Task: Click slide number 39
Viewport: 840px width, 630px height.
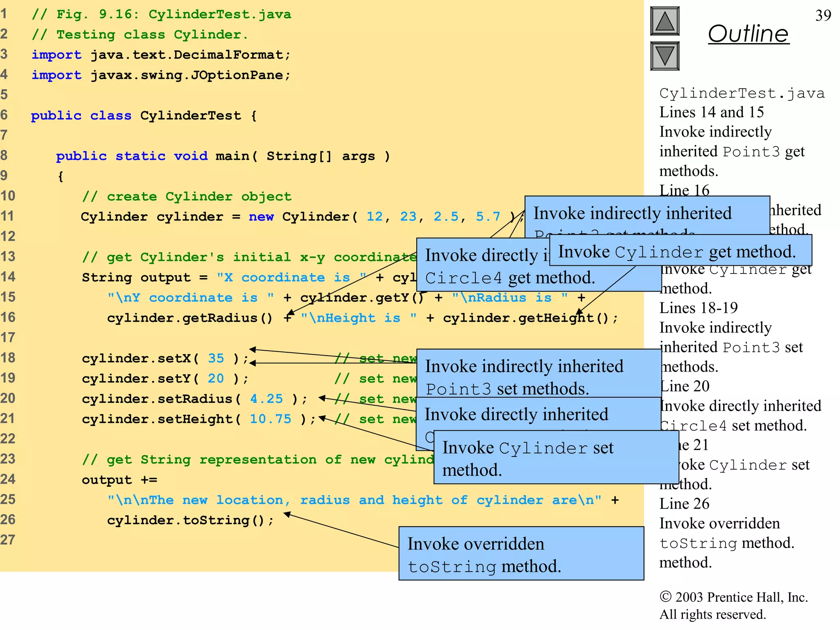Action: pyautogui.click(x=823, y=16)
